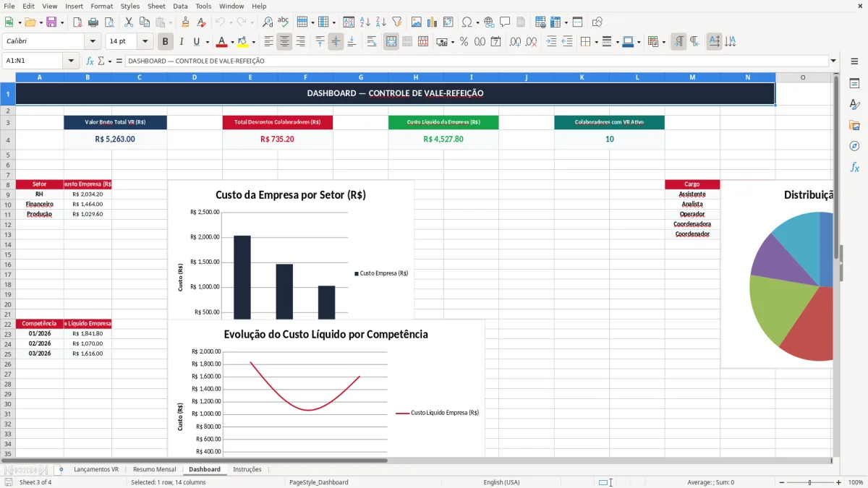Toggle Align Left
The width and height of the screenshot is (868, 488).
click(x=268, y=42)
